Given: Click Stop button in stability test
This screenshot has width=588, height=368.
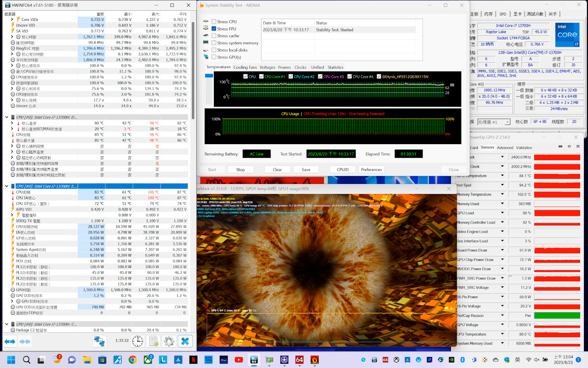Looking at the screenshot, I should (240, 169).
